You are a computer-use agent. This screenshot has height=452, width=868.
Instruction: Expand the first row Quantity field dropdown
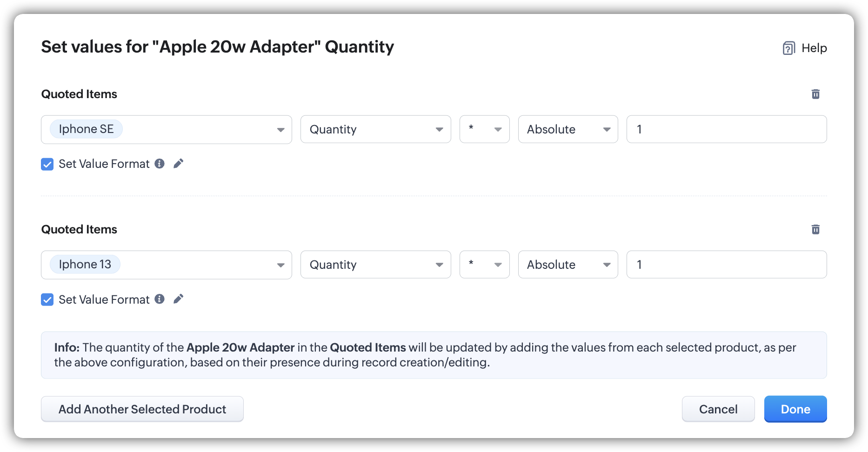375,129
